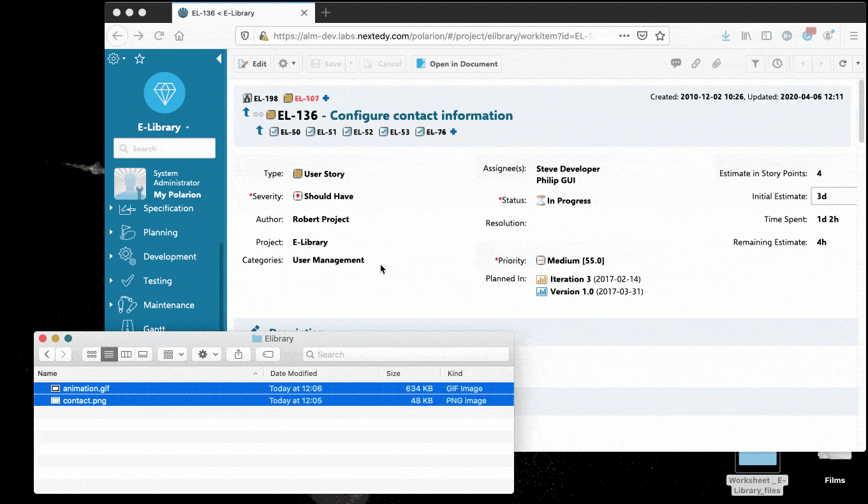Click the filter funnel icon
The width and height of the screenshot is (868, 504).
point(755,64)
